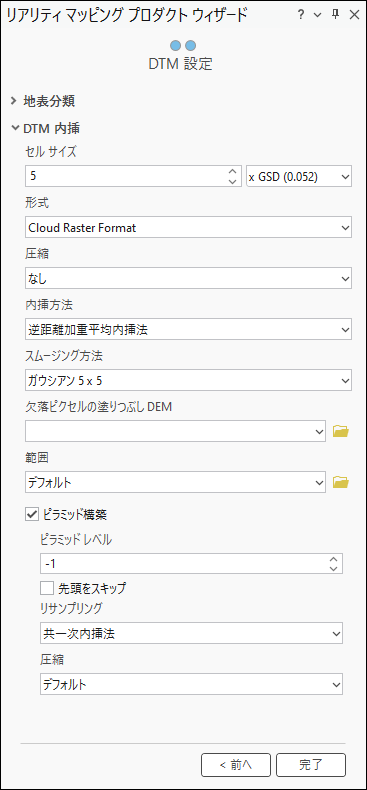Enable the 先頭をスキップ checkbox
This screenshot has height=790, width=367.
point(47,587)
